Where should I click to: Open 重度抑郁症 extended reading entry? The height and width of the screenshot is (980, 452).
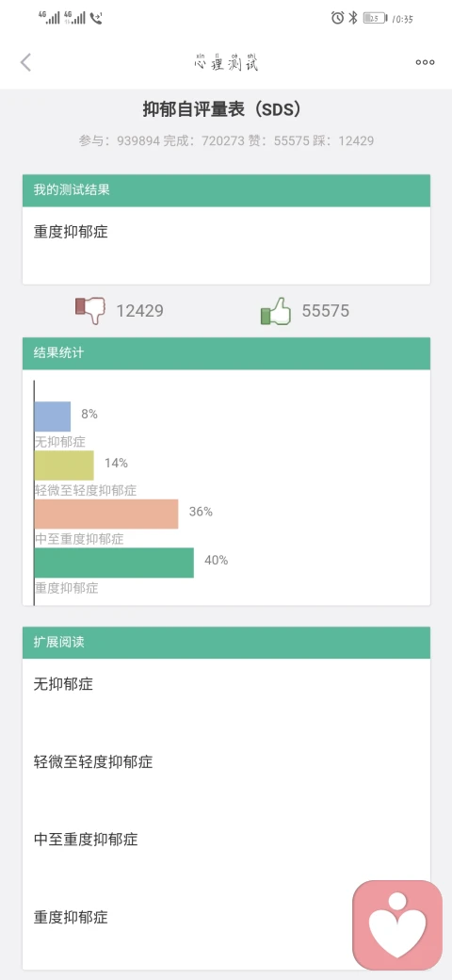226,917
